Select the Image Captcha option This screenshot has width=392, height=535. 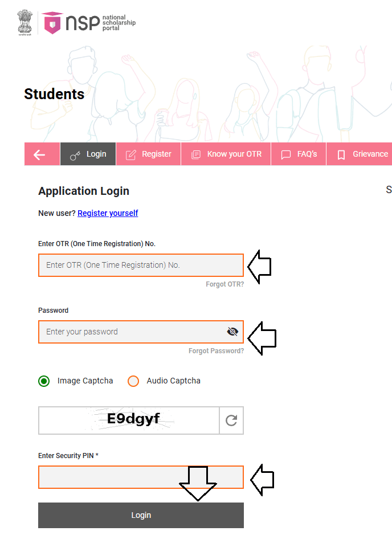(x=44, y=381)
